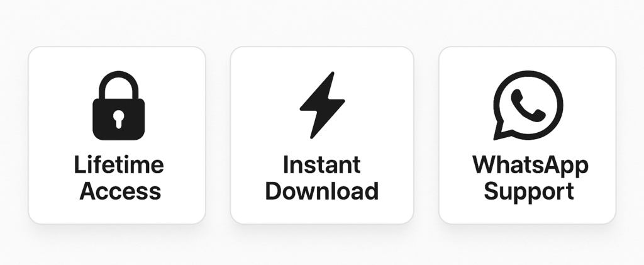The width and height of the screenshot is (644, 265).
Task: Click the lightning bolt icon
Action: [x=322, y=105]
